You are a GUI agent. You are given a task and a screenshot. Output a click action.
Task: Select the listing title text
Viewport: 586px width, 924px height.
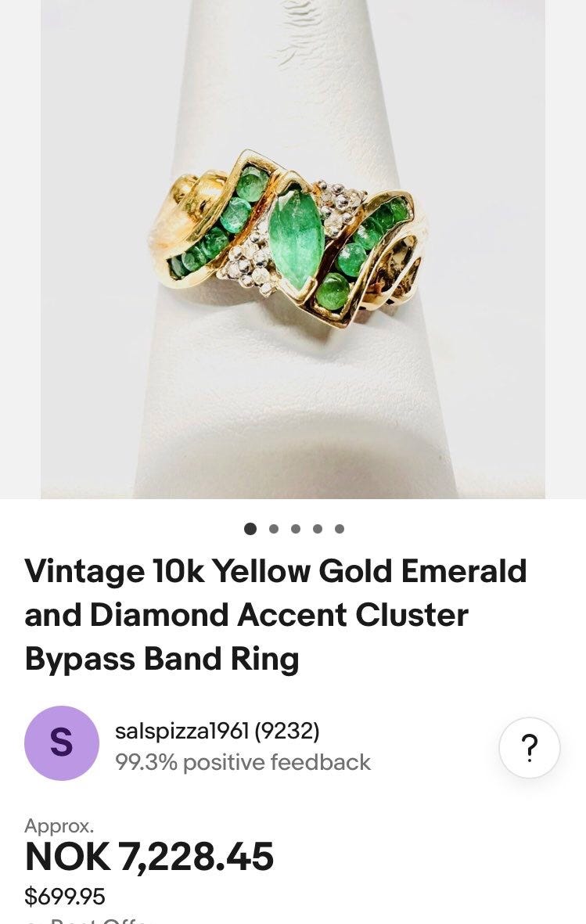[275, 615]
